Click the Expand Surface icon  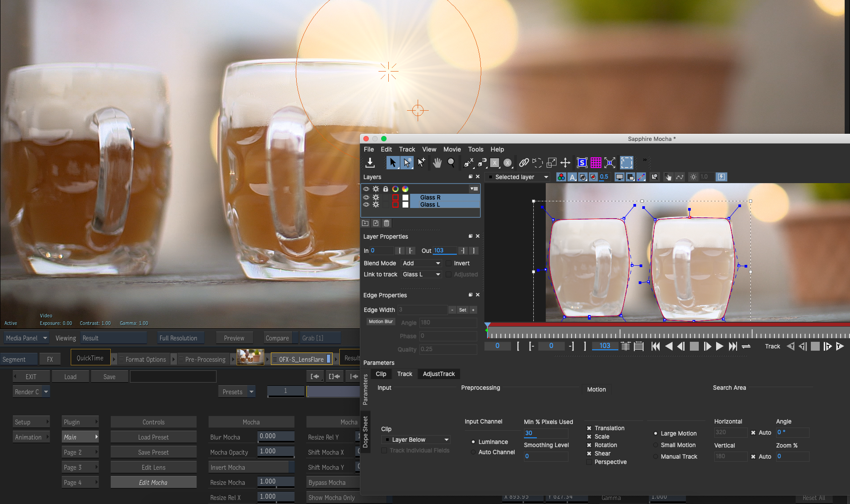point(610,163)
